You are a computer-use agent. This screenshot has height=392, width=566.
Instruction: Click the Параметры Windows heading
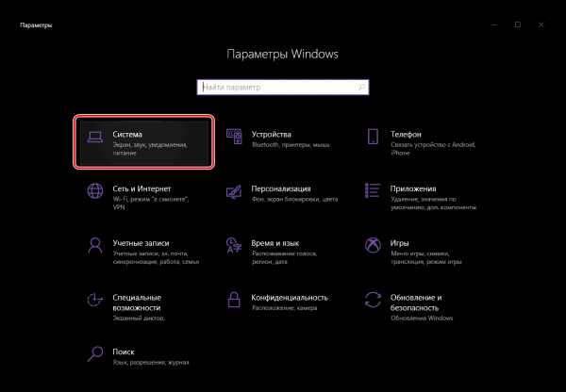283,54
